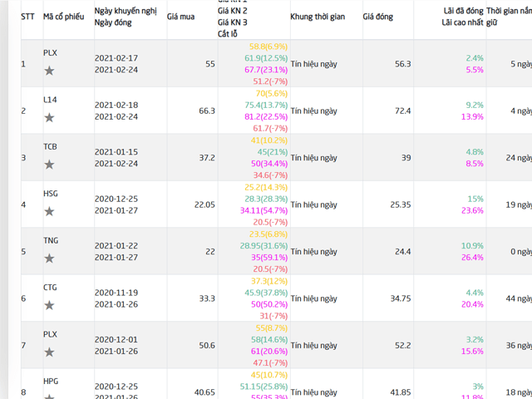The width and height of the screenshot is (532, 399).
Task: Click the STT column header
Action: click(x=27, y=17)
